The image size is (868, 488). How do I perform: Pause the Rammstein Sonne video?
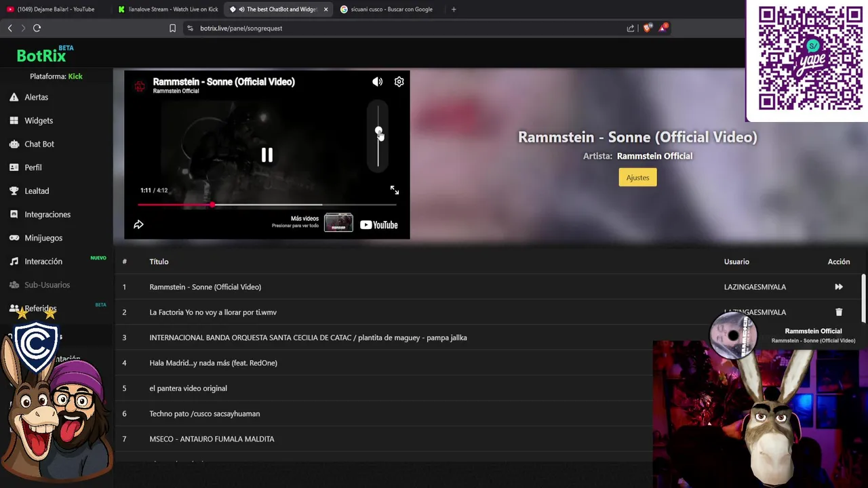(267, 155)
